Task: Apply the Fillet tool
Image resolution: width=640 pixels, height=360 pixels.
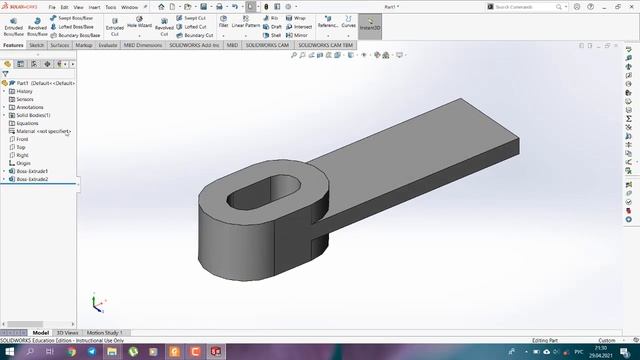Action: 223,22
